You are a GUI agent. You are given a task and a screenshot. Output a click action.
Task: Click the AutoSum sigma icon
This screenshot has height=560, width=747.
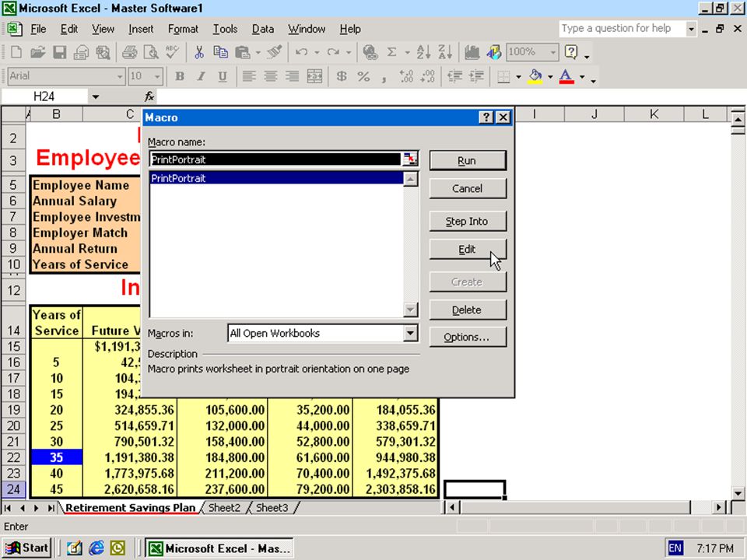point(391,52)
